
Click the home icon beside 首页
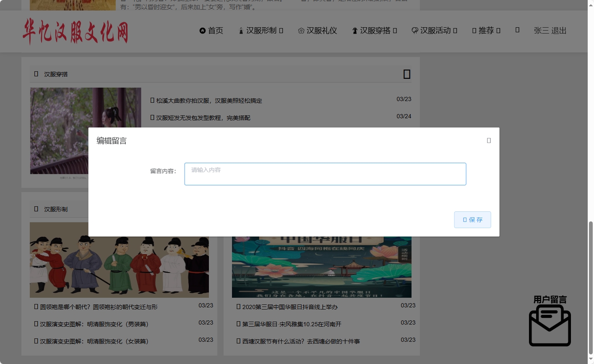(203, 31)
